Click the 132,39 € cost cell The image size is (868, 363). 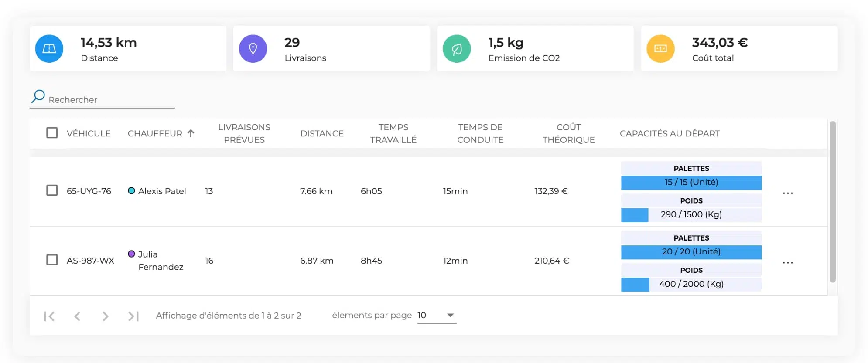pos(551,191)
